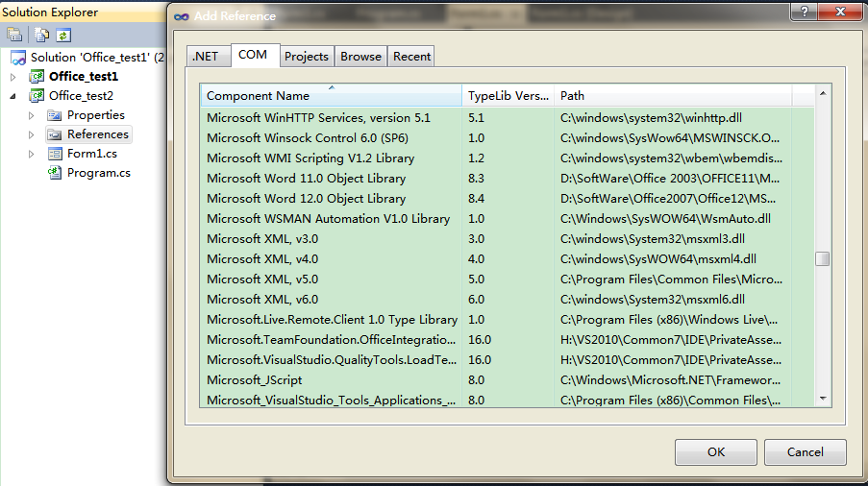The image size is (868, 486).
Task: Expand the Properties node arrow
Action: [x=32, y=115]
